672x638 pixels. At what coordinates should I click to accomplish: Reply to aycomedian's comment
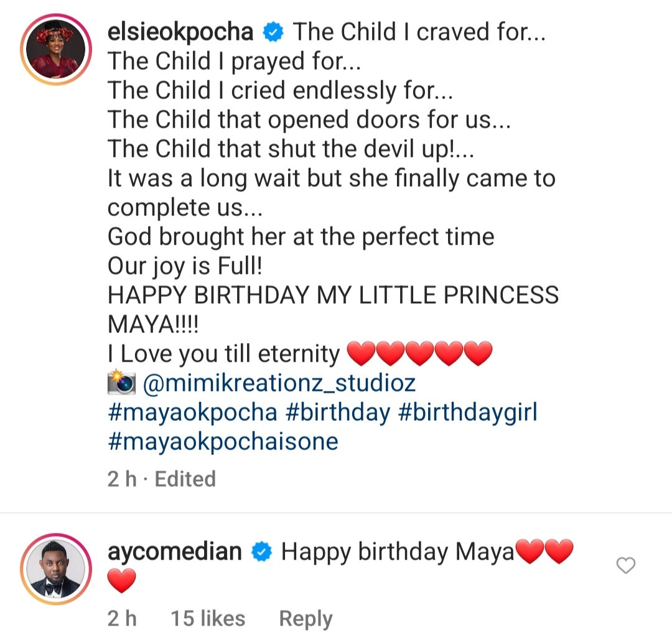tap(306, 618)
